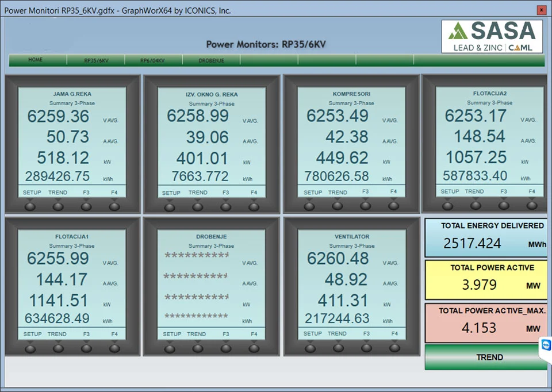This screenshot has height=392, width=552.
Task: Select SETUP on JAMA G.REKA meter
Action: 32,193
